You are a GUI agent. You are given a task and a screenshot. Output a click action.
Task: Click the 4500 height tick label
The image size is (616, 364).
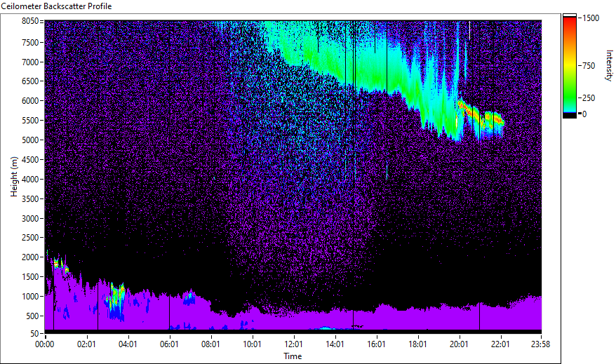(x=30, y=160)
